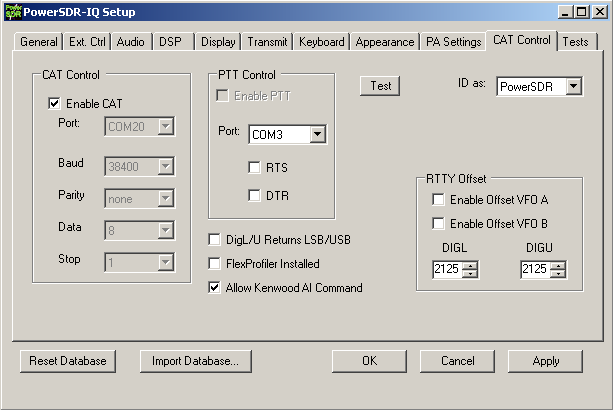The width and height of the screenshot is (613, 411).
Task: Increase the DIGL offset value
Action: pyautogui.click(x=470, y=266)
